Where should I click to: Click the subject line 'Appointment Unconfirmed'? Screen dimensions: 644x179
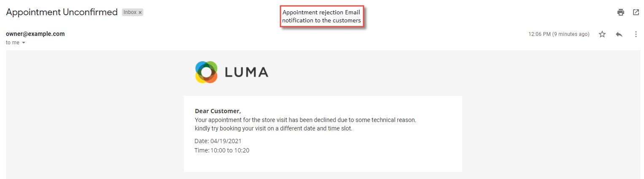pos(62,12)
